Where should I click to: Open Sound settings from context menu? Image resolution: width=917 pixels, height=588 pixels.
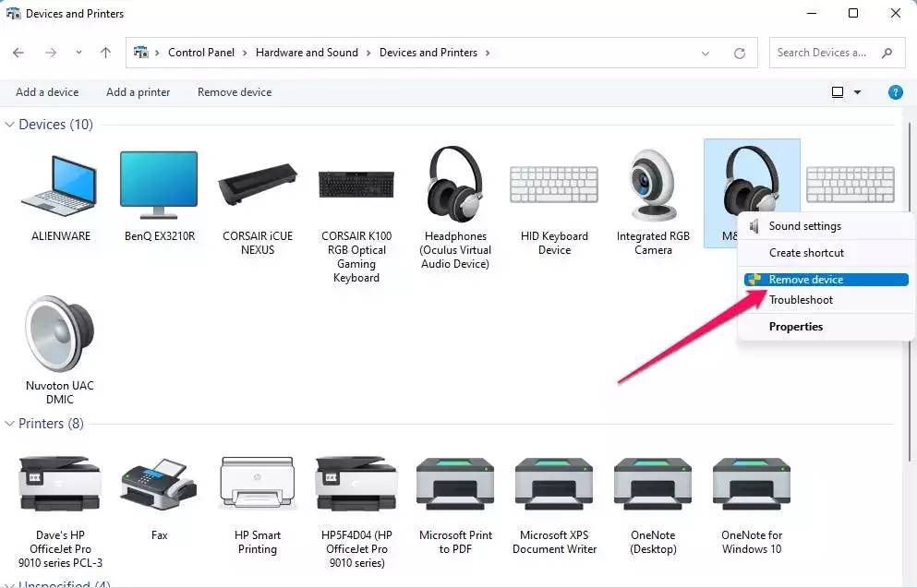[x=804, y=226]
